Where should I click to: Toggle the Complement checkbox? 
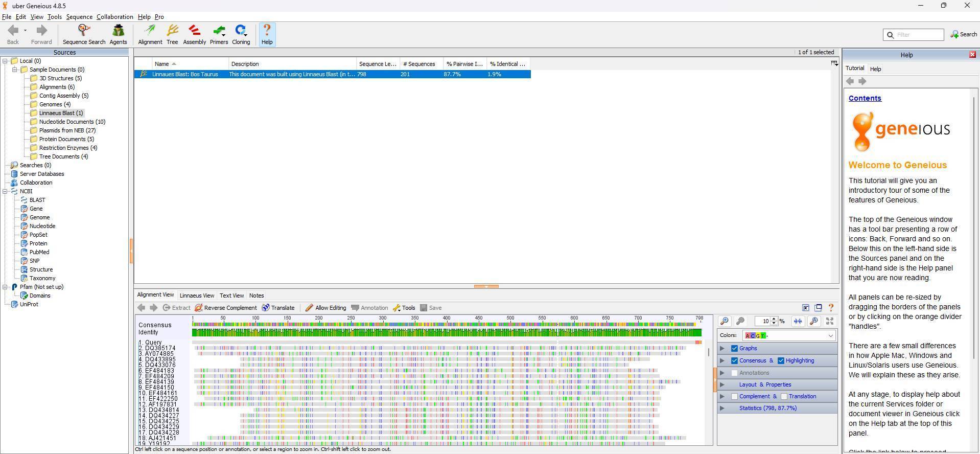tap(734, 396)
